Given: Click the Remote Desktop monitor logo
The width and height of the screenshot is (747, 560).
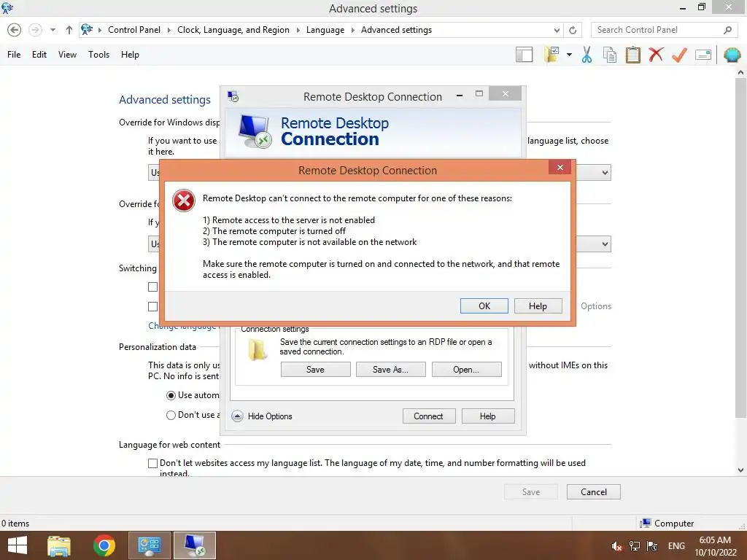Looking at the screenshot, I should coord(255,131).
